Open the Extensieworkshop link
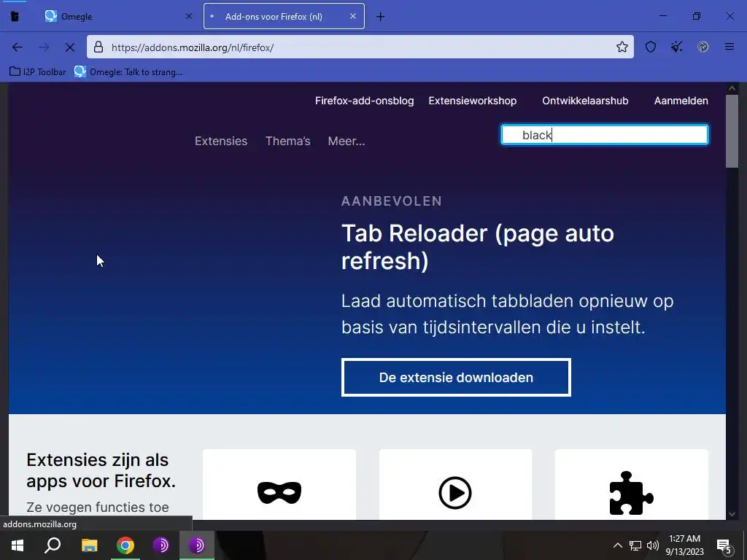 point(472,101)
